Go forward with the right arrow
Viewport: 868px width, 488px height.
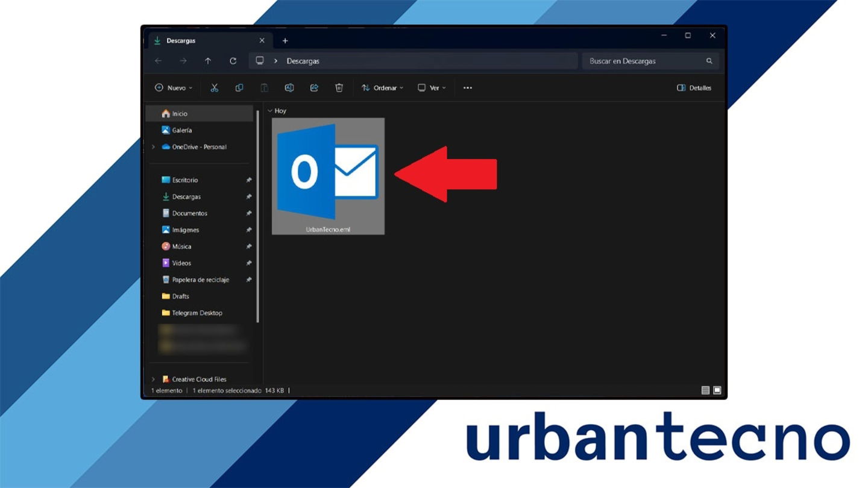(183, 61)
